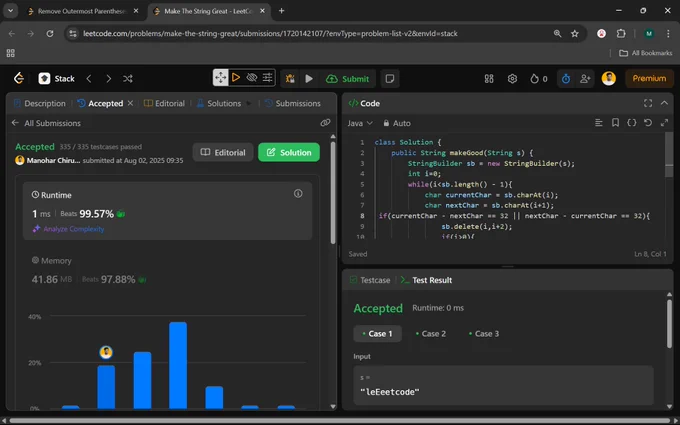Run code with the play button
Image resolution: width=680 pixels, height=425 pixels.
click(309, 78)
